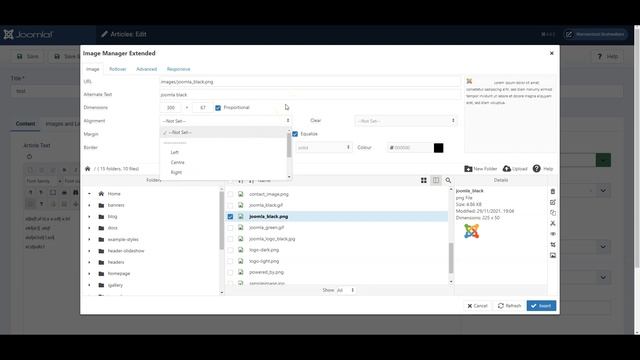Switch to the Responsive tab
640x360 pixels.
pos(178,69)
